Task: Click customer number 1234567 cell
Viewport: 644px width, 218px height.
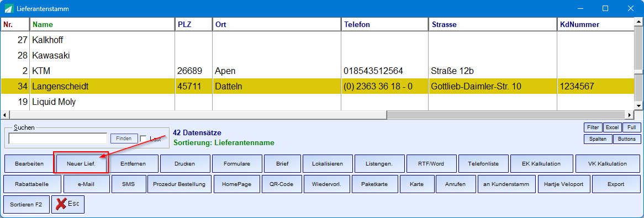Action: [596, 86]
